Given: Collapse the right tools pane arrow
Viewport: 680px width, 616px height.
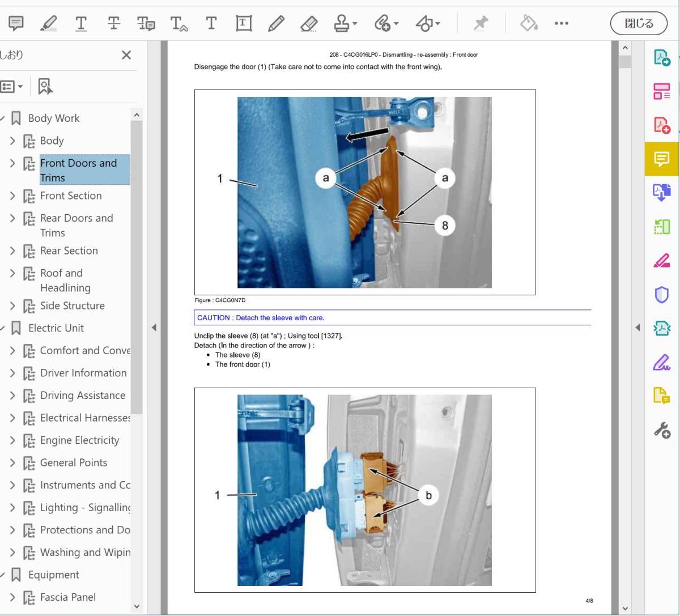Looking at the screenshot, I should pos(638,328).
